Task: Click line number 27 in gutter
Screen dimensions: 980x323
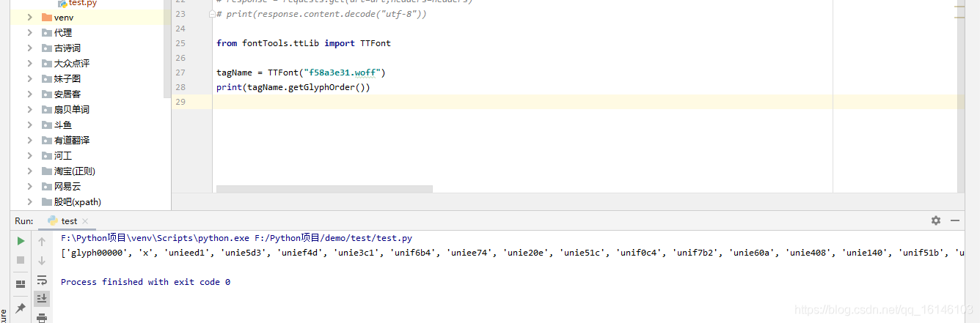Action: [x=181, y=73]
